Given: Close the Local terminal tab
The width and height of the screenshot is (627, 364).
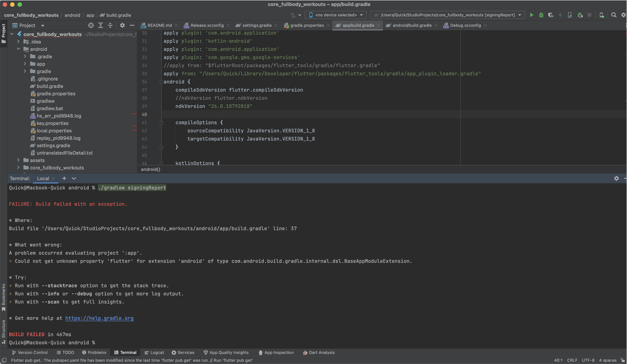Looking at the screenshot, I should point(53,178).
